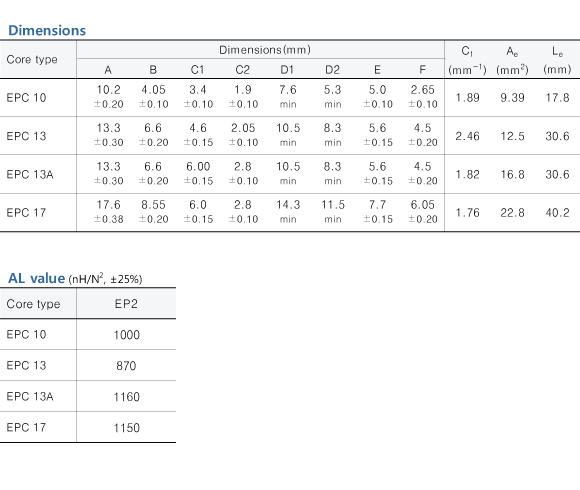Click the 17.6 A dimension of EPC 17
Screen dimensions: 580x490
[x=108, y=205]
